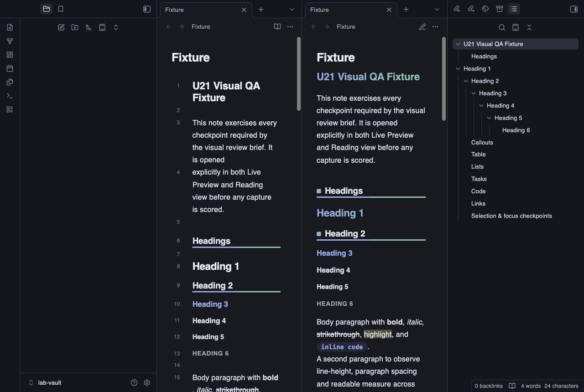Viewport: 584px width, 392px height.
Task: Click the right reading pane scrollbar
Action: tap(444, 79)
